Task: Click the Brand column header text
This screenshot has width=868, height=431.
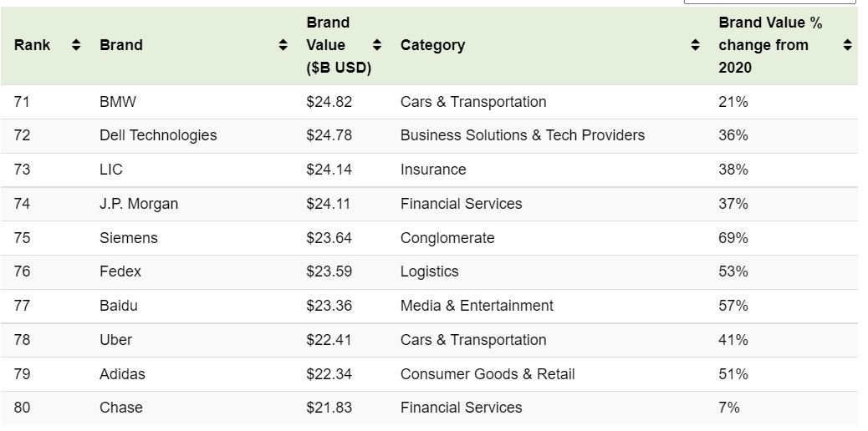Action: [x=121, y=45]
